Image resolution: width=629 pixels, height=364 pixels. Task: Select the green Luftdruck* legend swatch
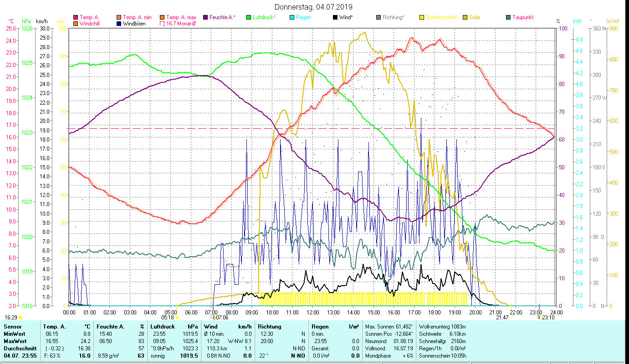click(x=249, y=17)
